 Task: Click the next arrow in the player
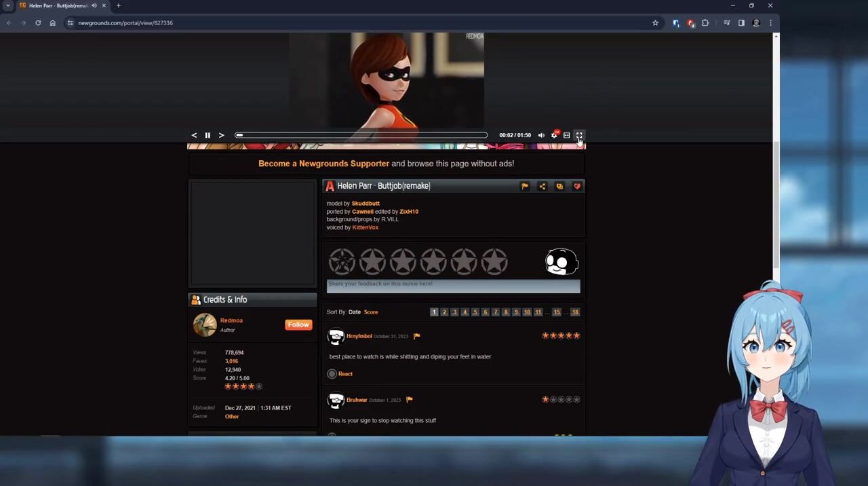click(x=221, y=135)
